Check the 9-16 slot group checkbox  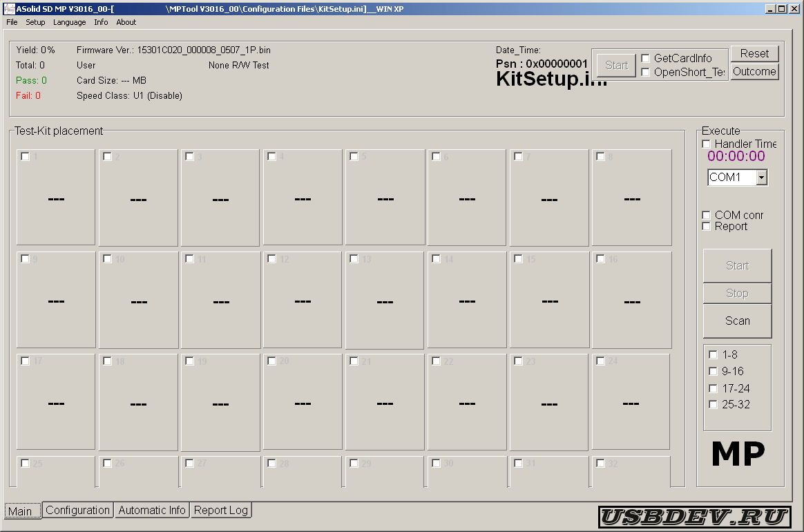pyautogui.click(x=713, y=371)
